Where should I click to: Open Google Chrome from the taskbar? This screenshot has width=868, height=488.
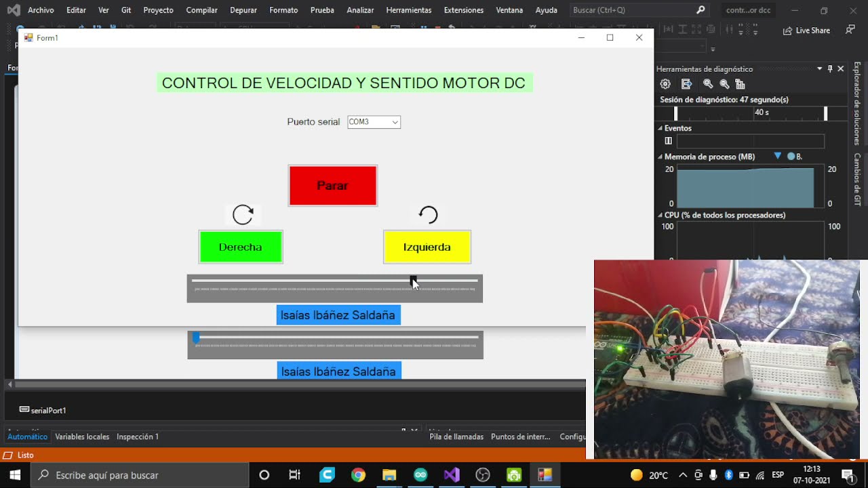[x=358, y=475]
